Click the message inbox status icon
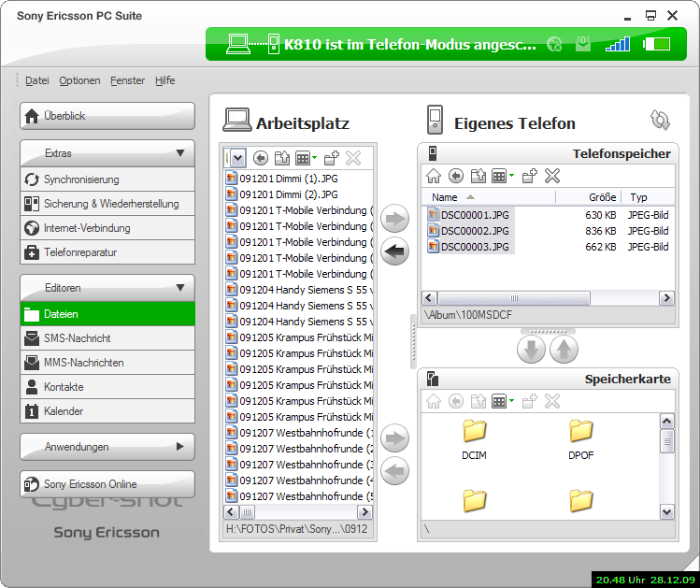The width and height of the screenshot is (700, 588). (x=583, y=44)
